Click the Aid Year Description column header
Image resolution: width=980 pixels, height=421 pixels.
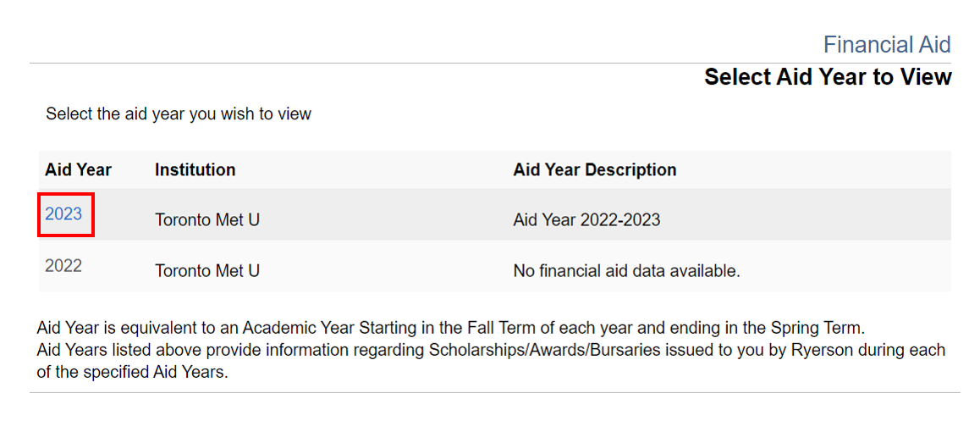click(594, 169)
